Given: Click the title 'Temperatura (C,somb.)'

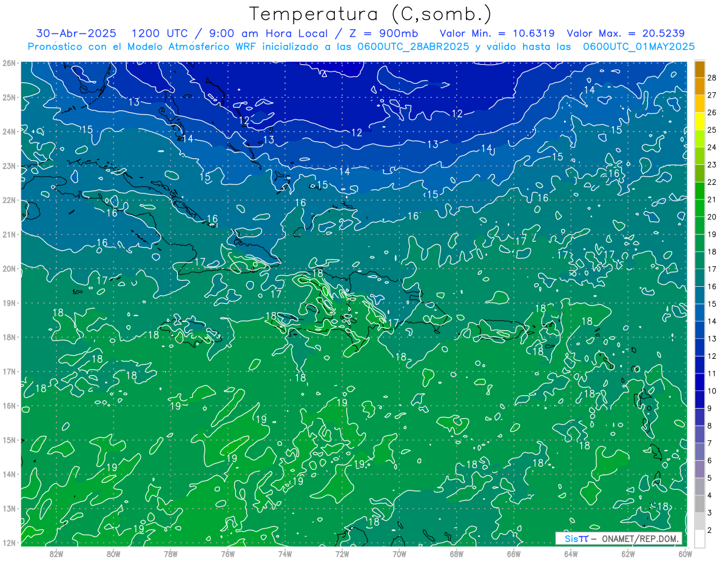Looking at the screenshot, I should (x=371, y=15).
